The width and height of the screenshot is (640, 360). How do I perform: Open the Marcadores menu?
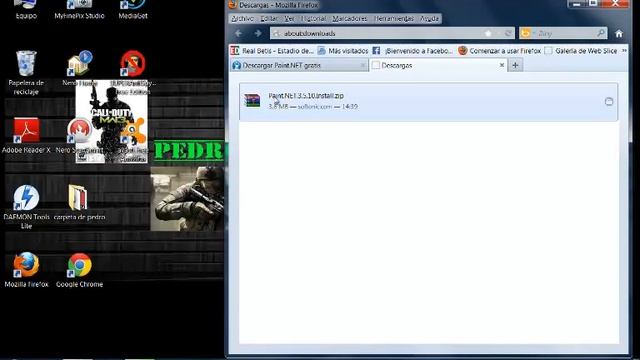[350, 19]
